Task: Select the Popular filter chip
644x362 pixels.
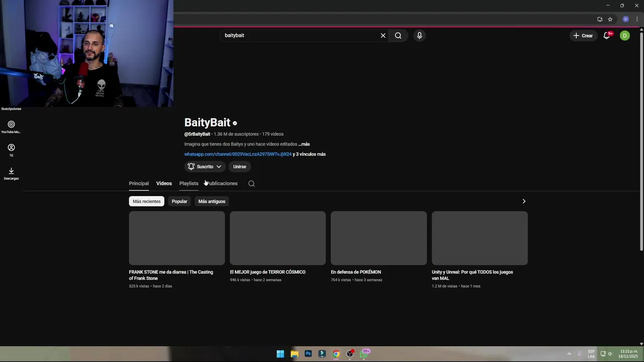Action: [x=180, y=201]
